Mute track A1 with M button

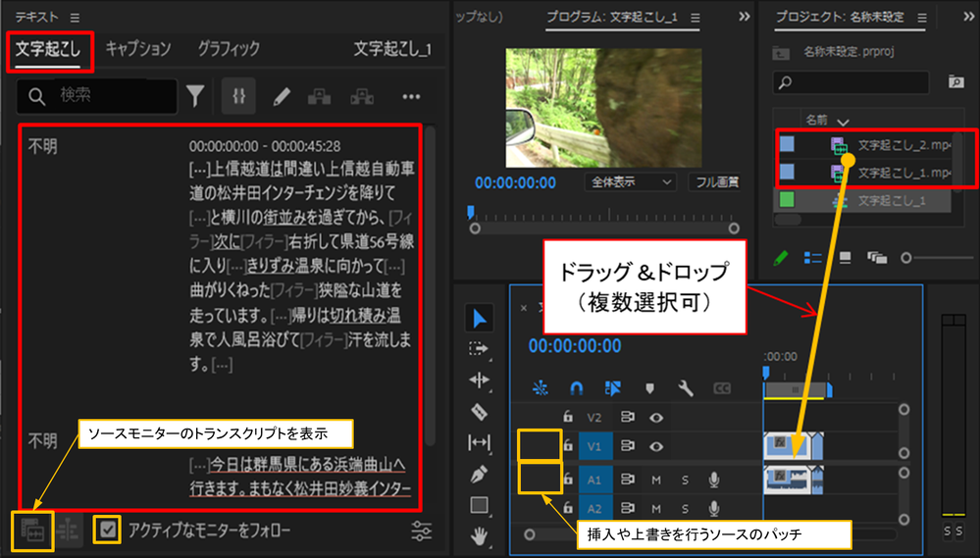655,480
